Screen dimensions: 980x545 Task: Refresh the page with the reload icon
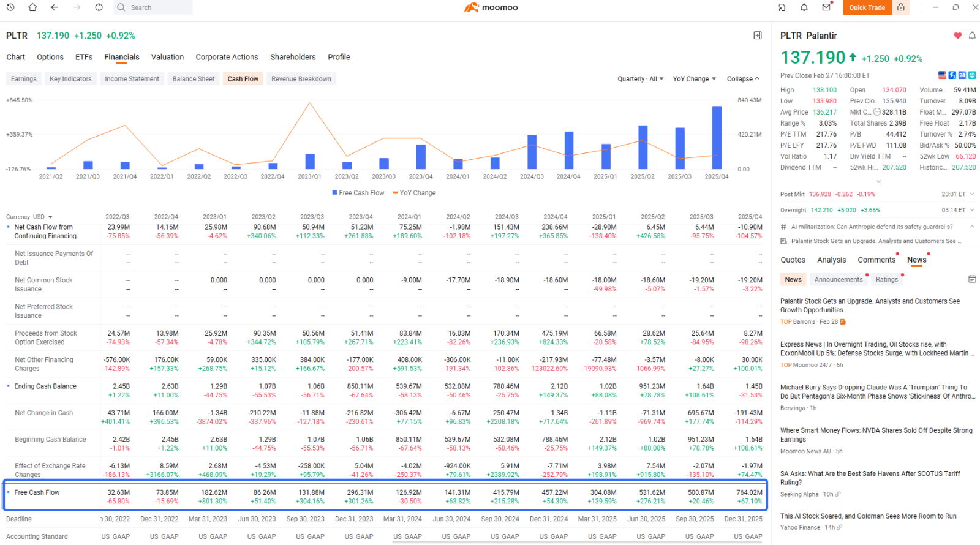(x=99, y=7)
